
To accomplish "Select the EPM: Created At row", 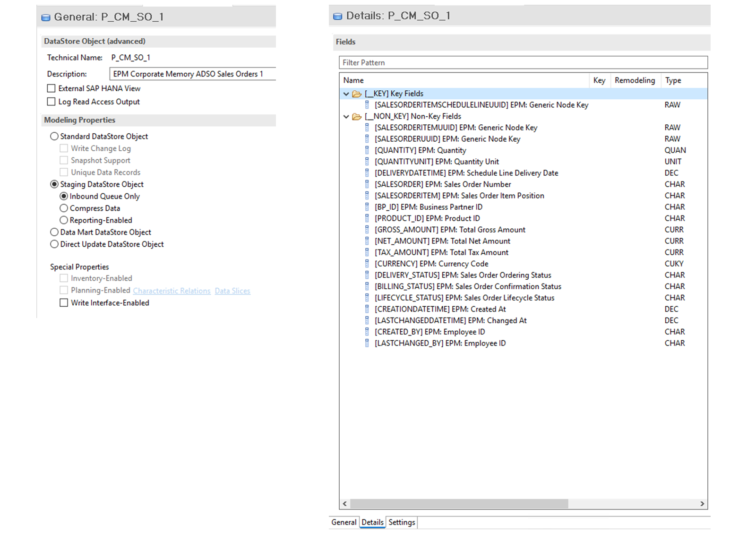I will (x=524, y=309).
